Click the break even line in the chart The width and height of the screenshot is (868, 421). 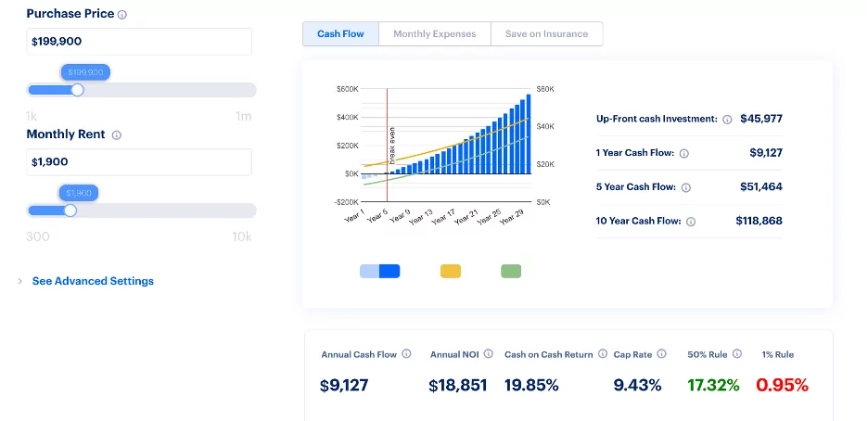pos(387,145)
